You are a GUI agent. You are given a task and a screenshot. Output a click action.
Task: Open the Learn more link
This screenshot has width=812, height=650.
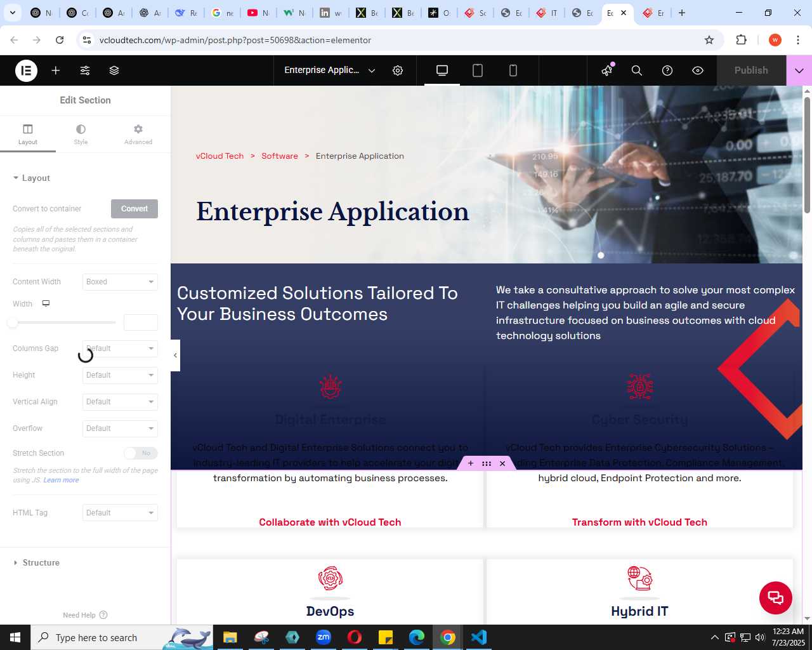tap(62, 480)
